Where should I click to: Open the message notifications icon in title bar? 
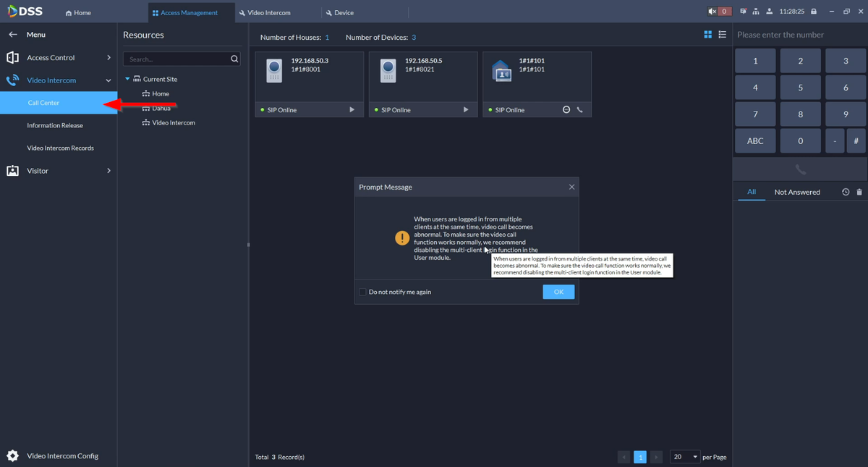(743, 12)
